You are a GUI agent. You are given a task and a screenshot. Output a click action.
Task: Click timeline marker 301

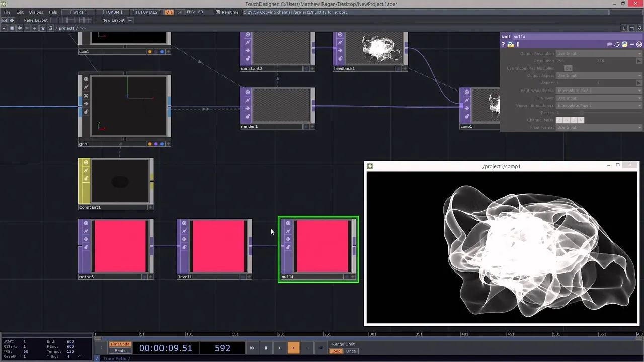coord(373,334)
